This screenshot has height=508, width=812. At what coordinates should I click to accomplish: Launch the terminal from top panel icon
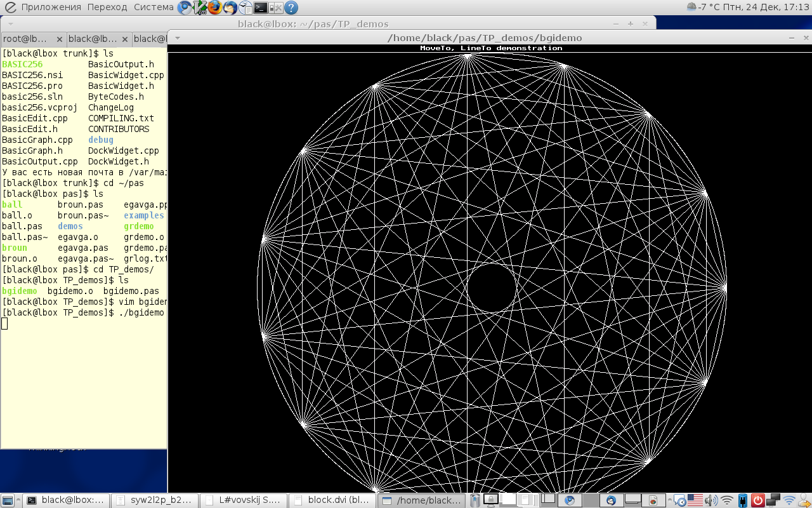coord(260,8)
